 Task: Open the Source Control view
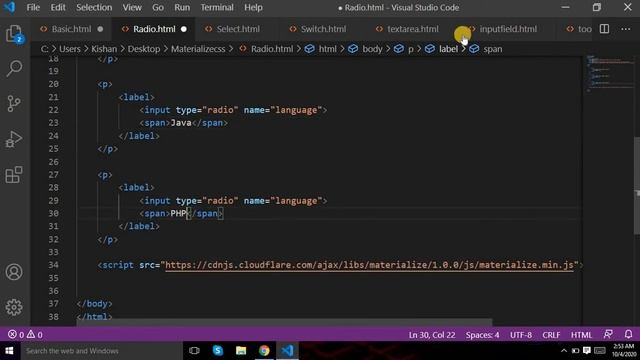pos(14,104)
